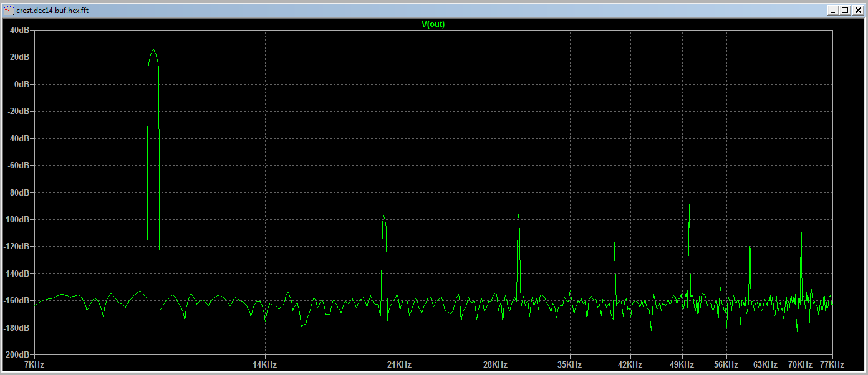Click the 35KHz x-axis label
The height and width of the screenshot is (375, 868).
(x=569, y=364)
